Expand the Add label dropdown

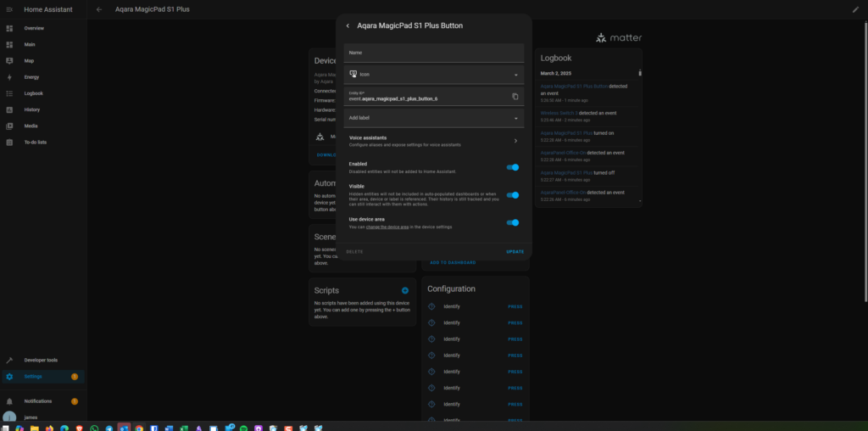(433, 118)
